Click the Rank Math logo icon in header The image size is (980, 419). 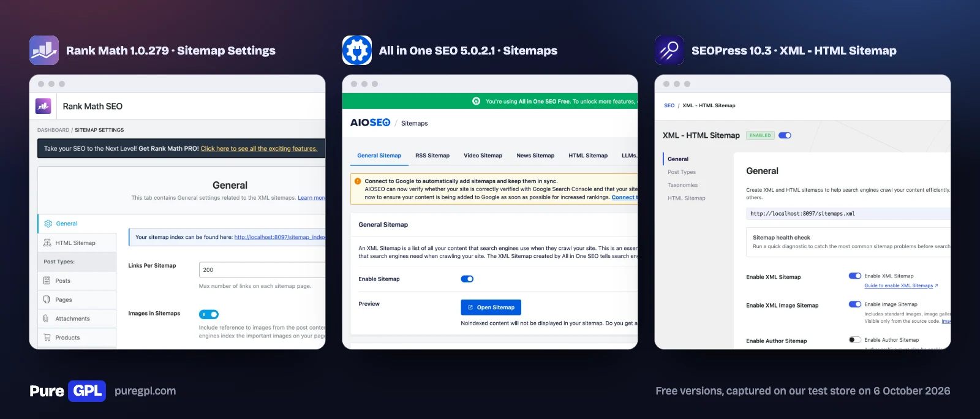click(43, 106)
